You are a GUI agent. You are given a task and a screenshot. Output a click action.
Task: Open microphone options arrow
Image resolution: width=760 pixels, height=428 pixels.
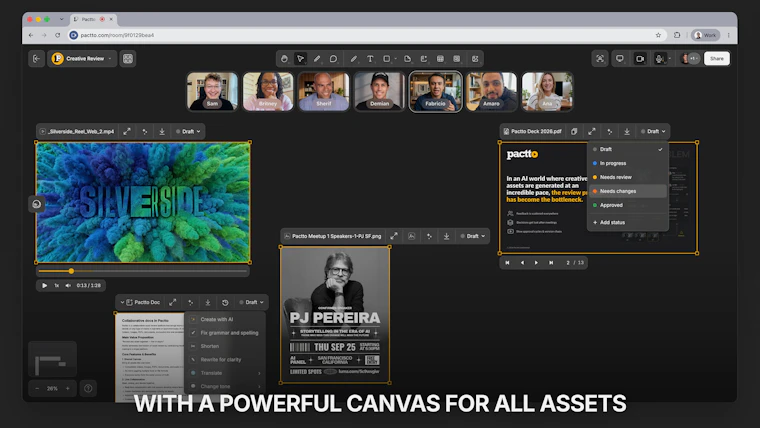670,59
